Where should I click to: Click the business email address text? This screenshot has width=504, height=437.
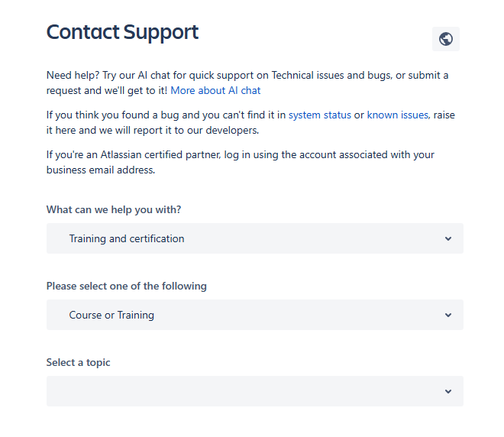[101, 170]
